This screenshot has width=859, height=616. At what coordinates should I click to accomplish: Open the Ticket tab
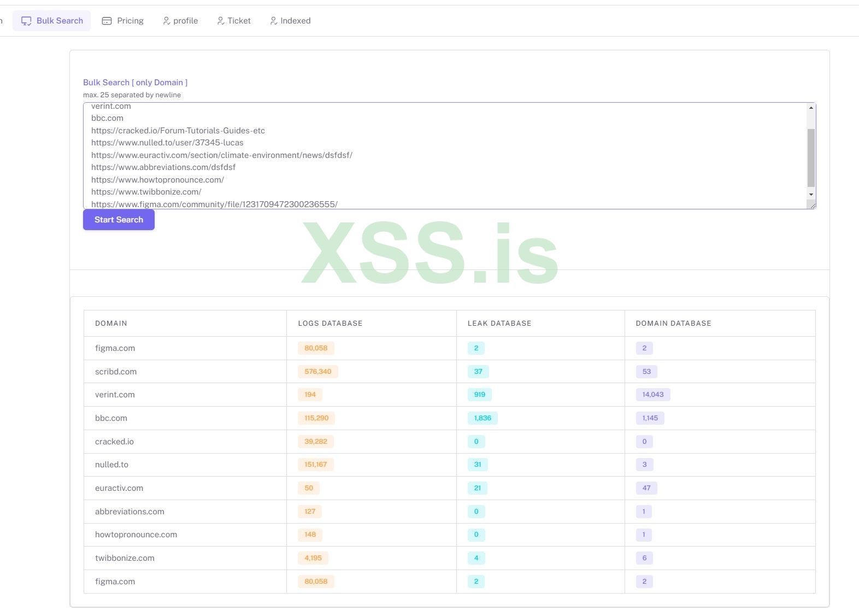coord(234,21)
